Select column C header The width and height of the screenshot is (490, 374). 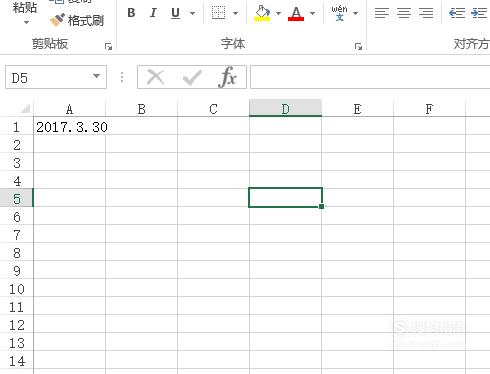click(213, 109)
